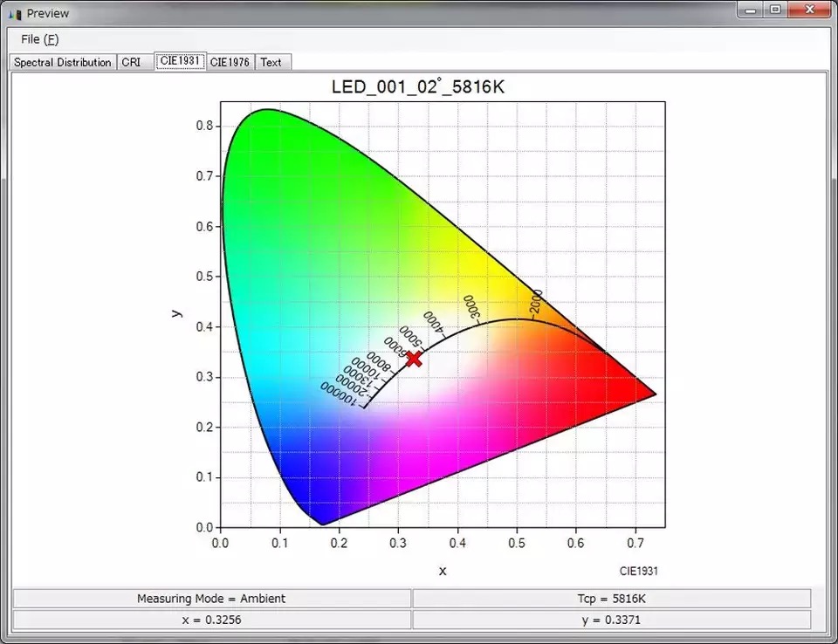Show the Text tab
Image resolution: width=838 pixels, height=644 pixels.
(271, 62)
